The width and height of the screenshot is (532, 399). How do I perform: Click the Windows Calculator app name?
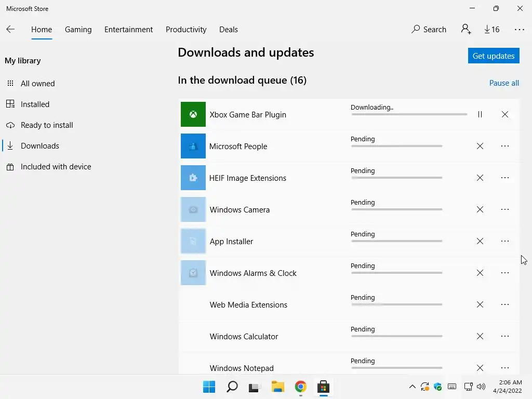244,337
